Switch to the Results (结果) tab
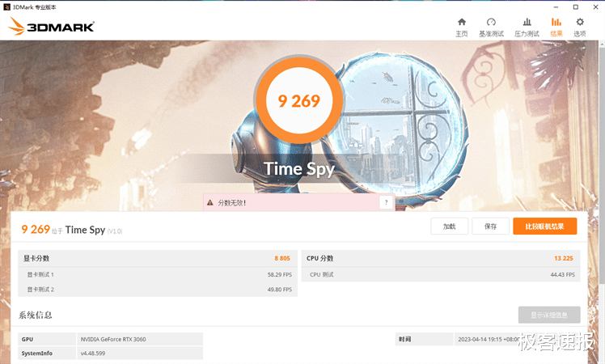This screenshot has width=605, height=364. [556, 28]
